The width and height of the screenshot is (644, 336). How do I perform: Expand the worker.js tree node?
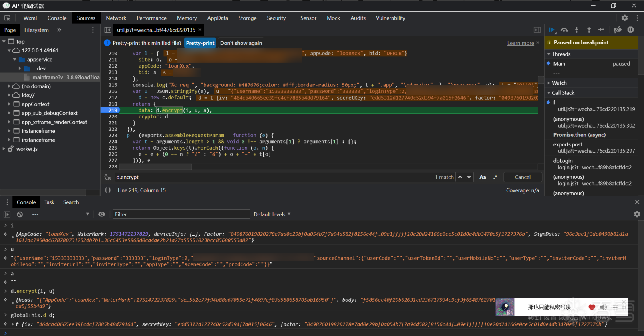coord(4,149)
